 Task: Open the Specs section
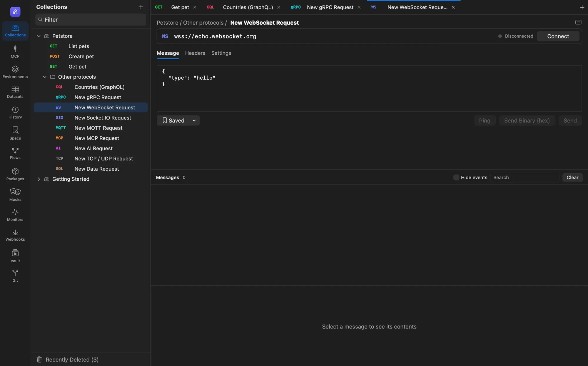point(15,133)
